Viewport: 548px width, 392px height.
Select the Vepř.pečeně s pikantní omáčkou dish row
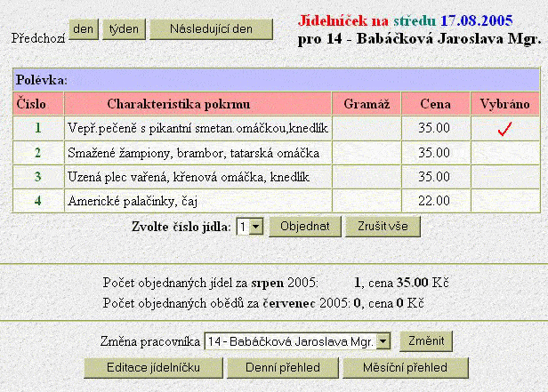click(x=197, y=129)
